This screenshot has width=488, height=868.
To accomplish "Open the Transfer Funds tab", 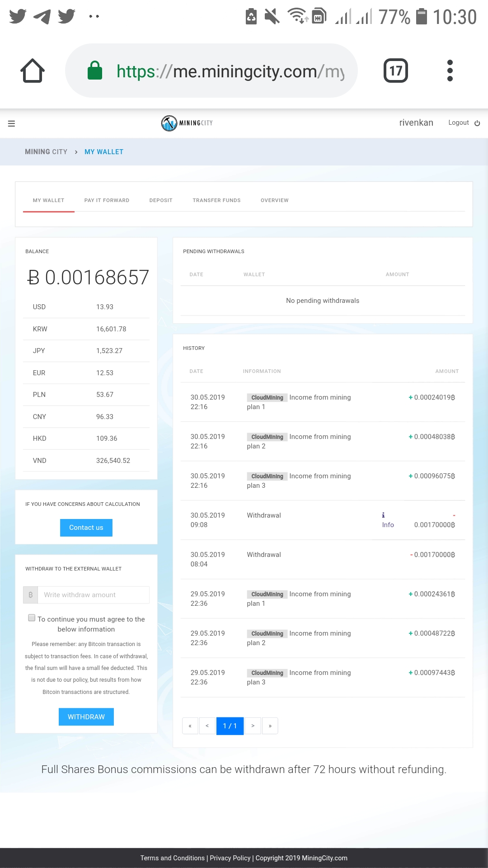I will pyautogui.click(x=216, y=200).
